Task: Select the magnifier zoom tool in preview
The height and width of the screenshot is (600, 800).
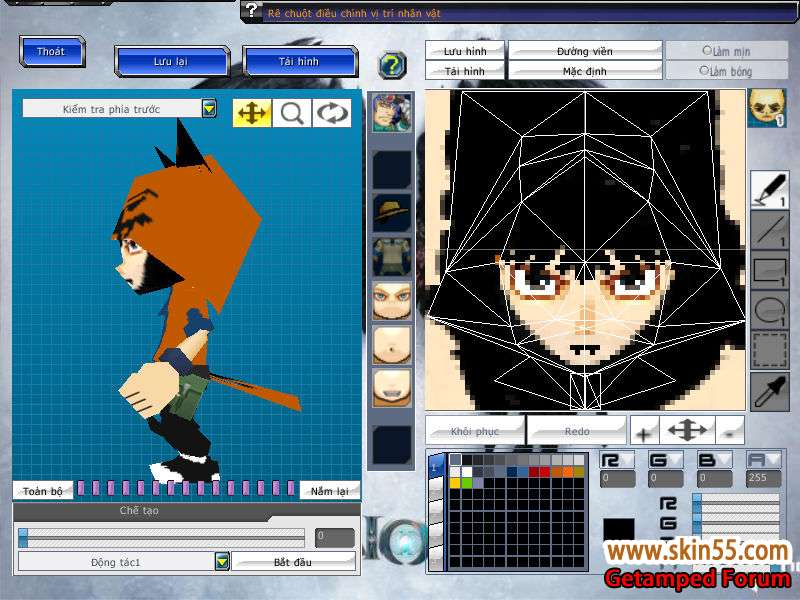Action: tap(292, 113)
